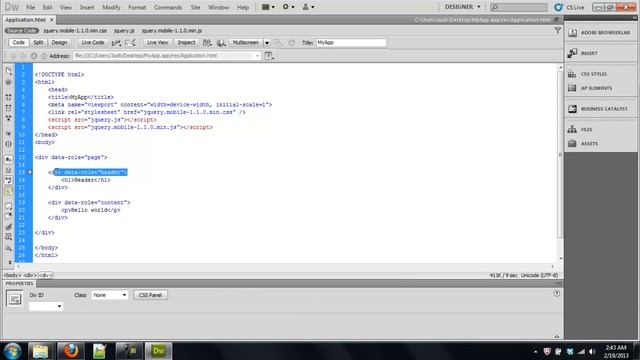Open the Extend Dreamweaver gear dropdown

pyautogui.click(x=289, y=7)
